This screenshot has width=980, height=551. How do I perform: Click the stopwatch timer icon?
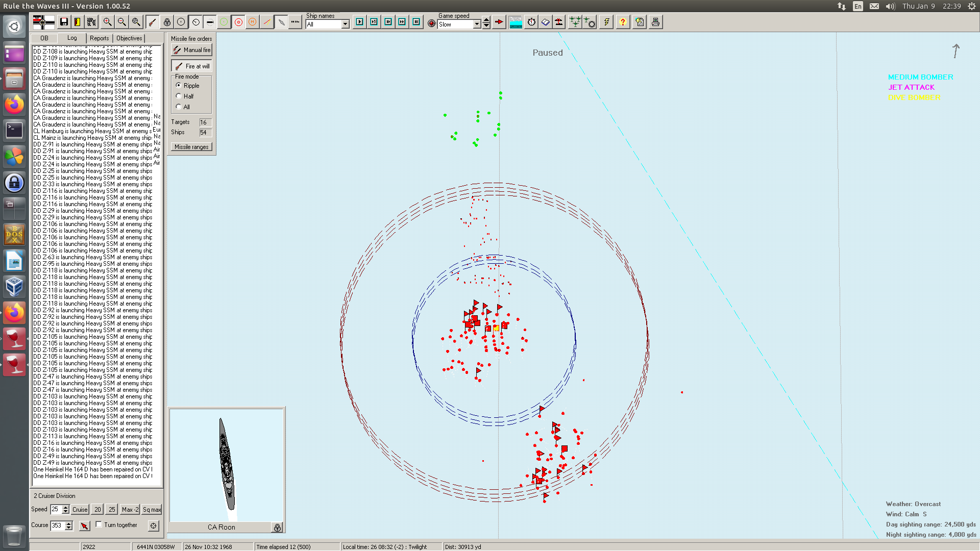coord(531,22)
